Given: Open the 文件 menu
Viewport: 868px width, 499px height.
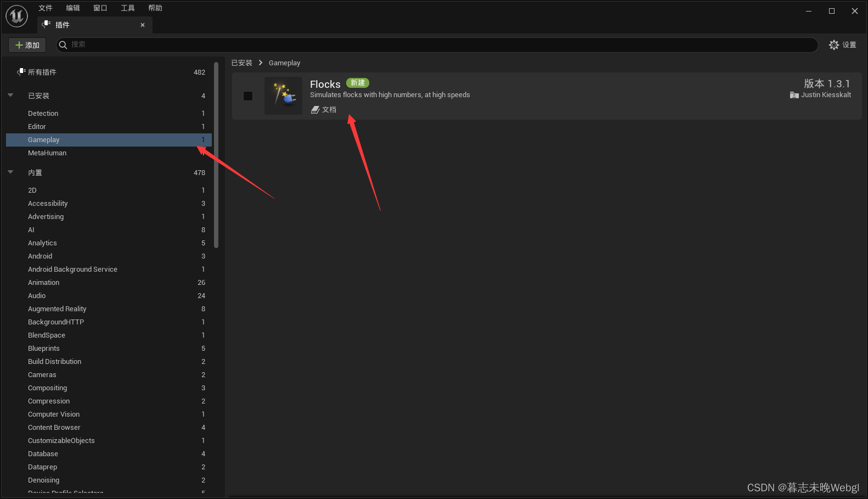Looking at the screenshot, I should tap(46, 8).
